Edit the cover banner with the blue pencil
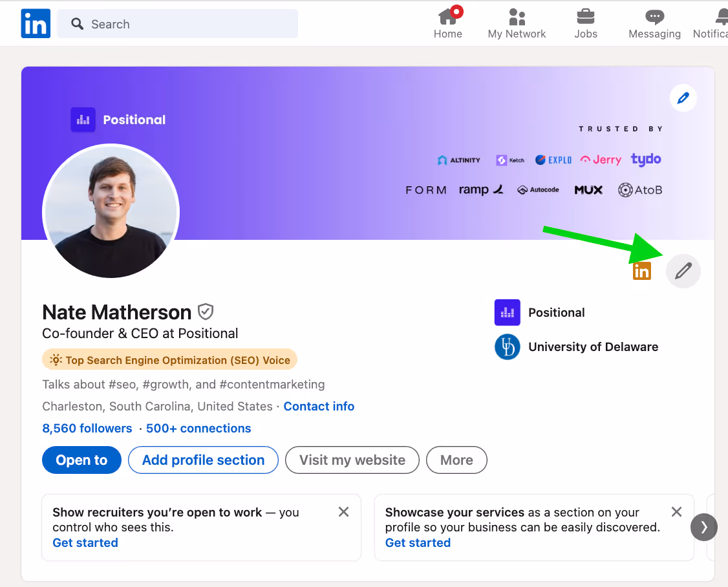Screen dimensions: 728x587 [683, 98]
